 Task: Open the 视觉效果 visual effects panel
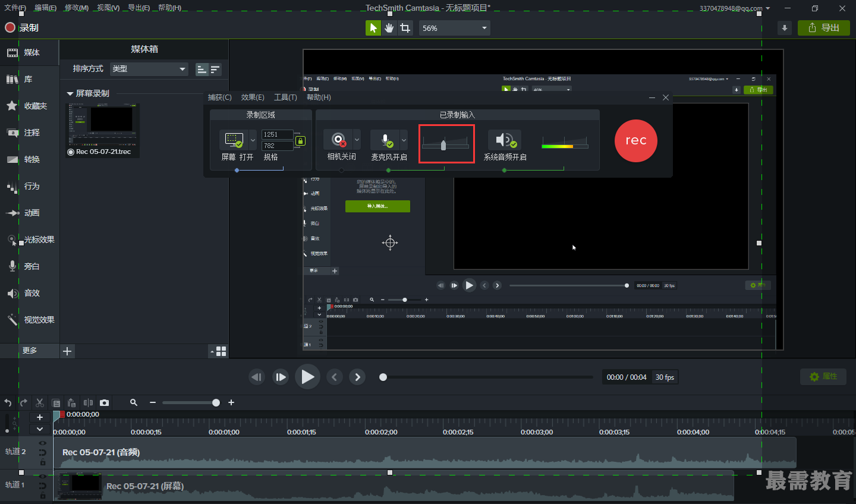pyautogui.click(x=30, y=320)
